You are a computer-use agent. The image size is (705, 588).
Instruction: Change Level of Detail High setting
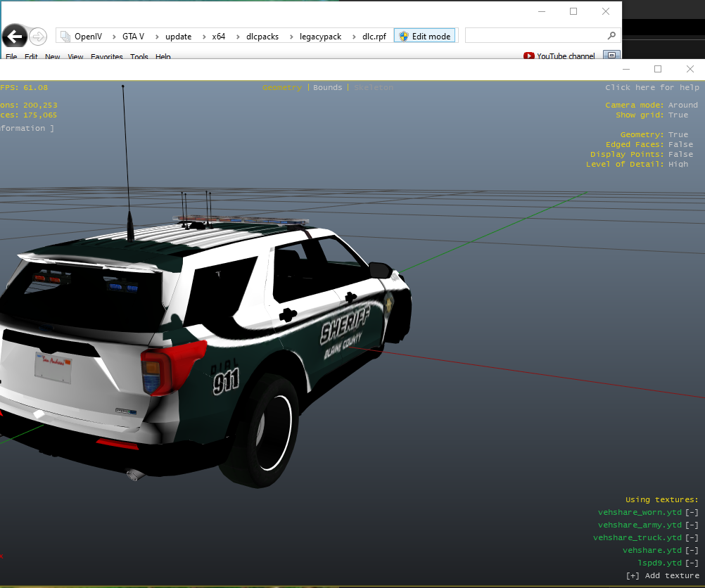pyautogui.click(x=678, y=164)
